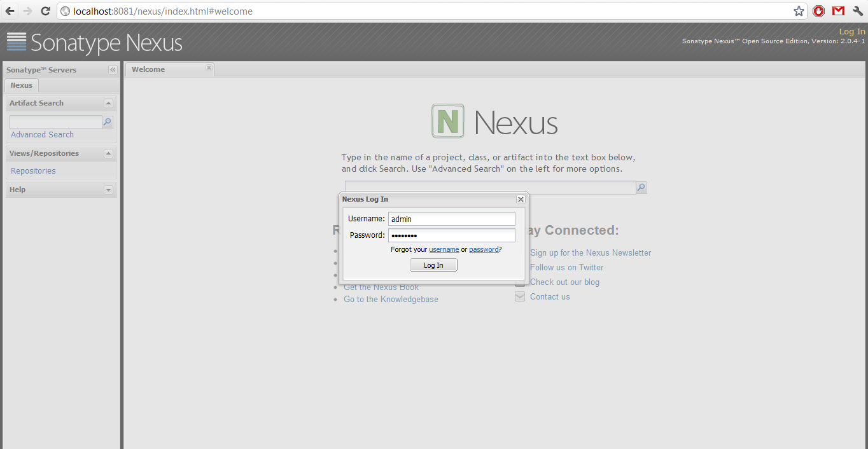Image resolution: width=868 pixels, height=449 pixels.
Task: Click the envelope icon next to Contact us
Action: tap(520, 296)
